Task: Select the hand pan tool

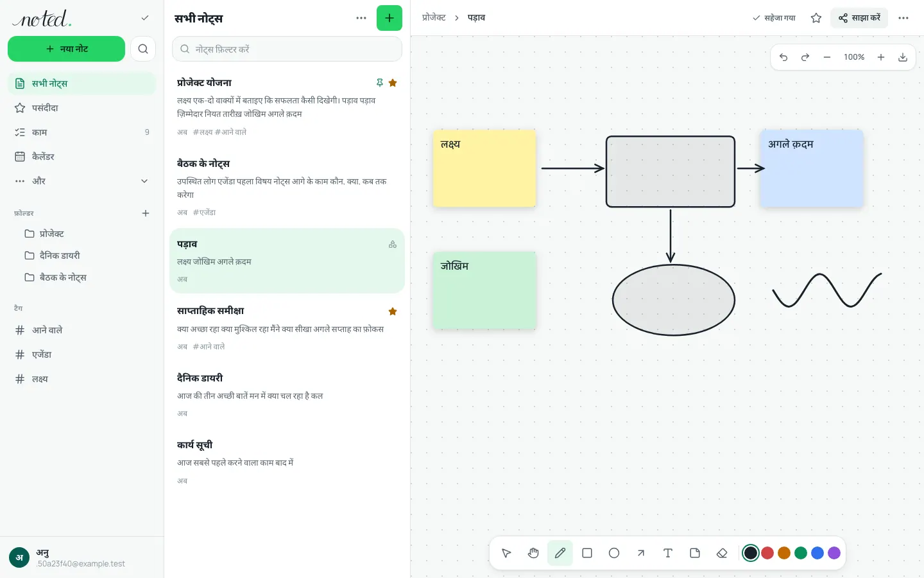Action: coord(533,553)
